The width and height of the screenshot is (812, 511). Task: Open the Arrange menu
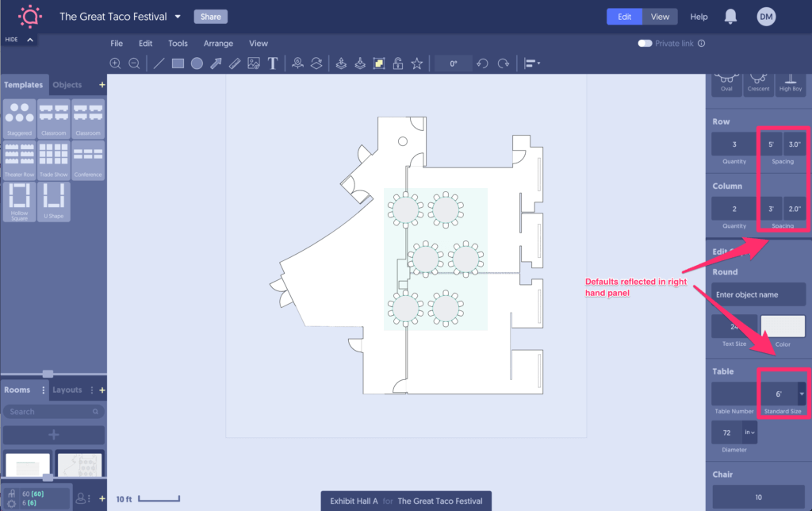(x=218, y=43)
